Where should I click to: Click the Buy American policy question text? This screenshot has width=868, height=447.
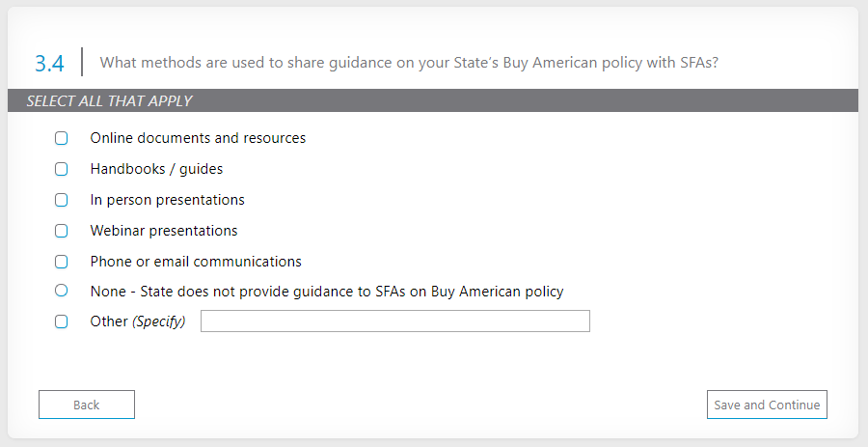[x=409, y=63]
